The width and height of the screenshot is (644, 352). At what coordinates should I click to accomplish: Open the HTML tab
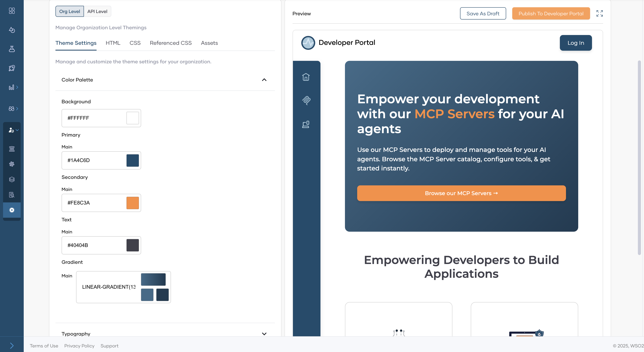(x=113, y=43)
